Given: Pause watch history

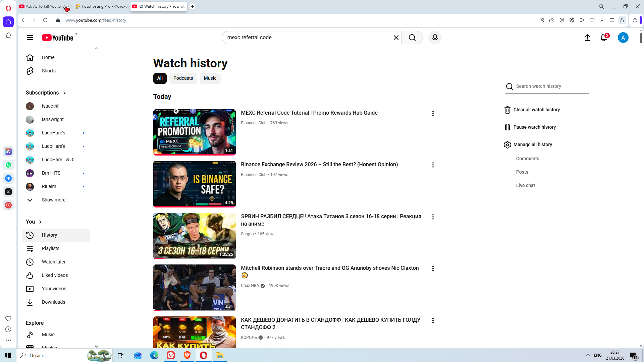Looking at the screenshot, I should [534, 127].
